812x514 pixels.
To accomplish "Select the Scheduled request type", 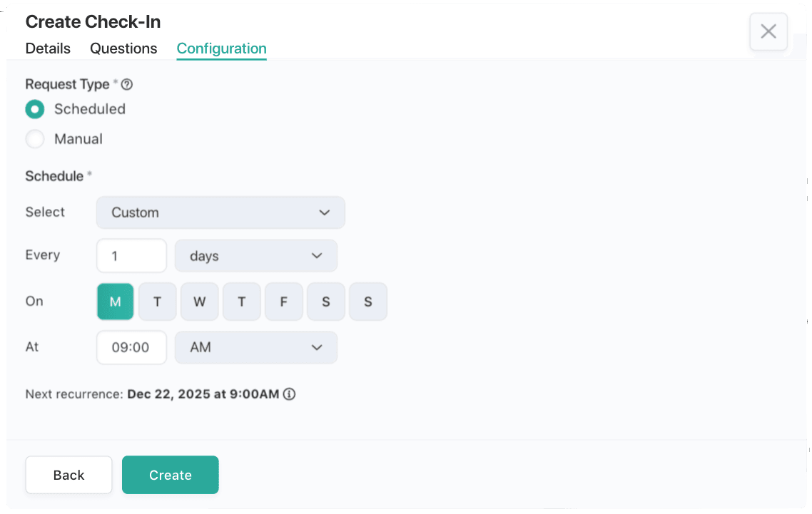I will 35,109.
